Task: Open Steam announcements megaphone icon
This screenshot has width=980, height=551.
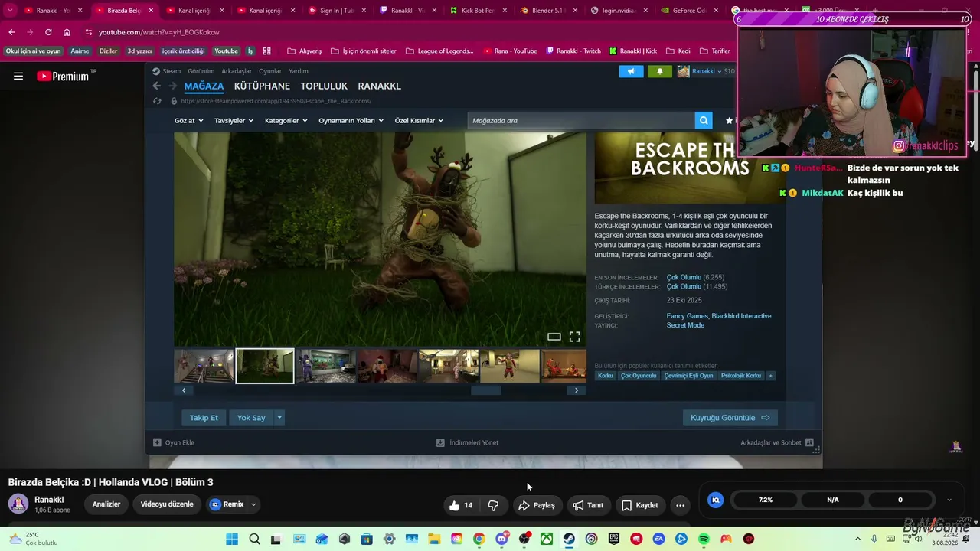Action: point(632,71)
